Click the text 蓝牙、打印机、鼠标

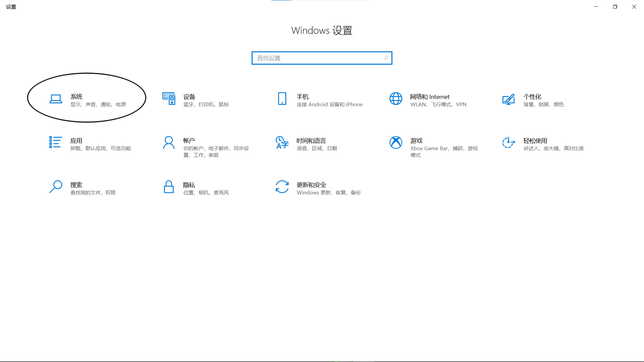(x=206, y=105)
